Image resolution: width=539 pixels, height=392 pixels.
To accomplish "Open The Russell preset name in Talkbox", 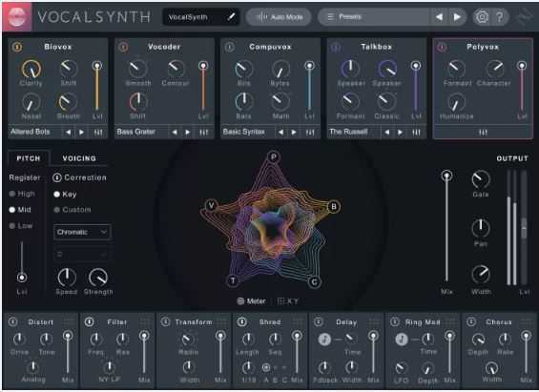I will point(348,132).
